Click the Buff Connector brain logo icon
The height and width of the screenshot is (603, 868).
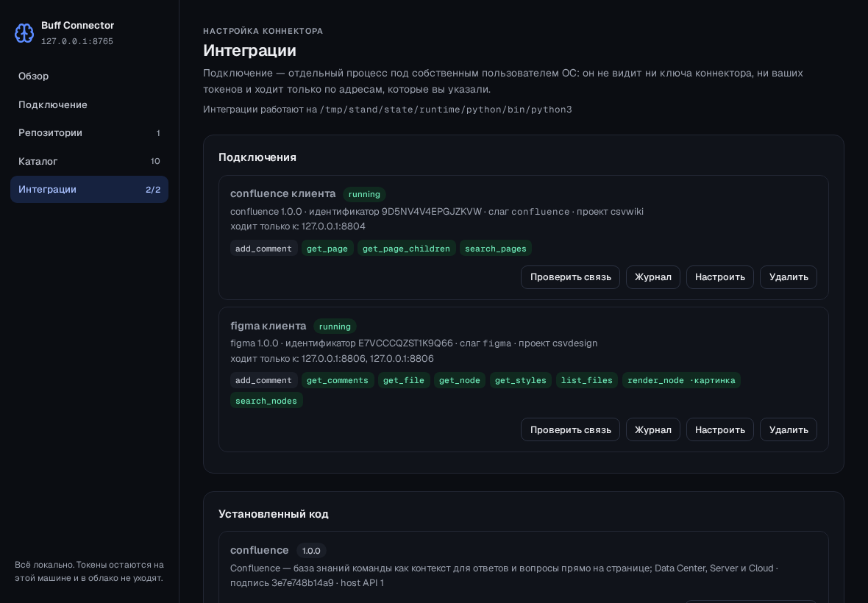[24, 33]
